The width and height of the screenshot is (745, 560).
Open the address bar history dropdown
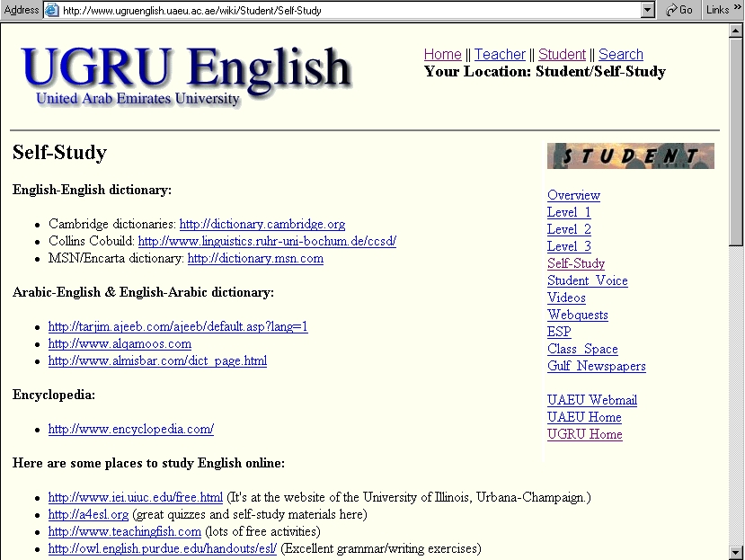[x=648, y=10]
